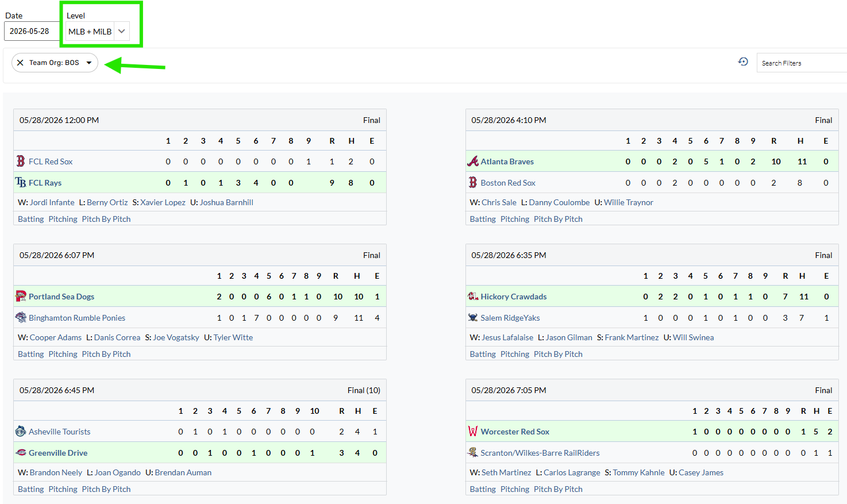Viewport: 847px width, 504px height.
Task: Open Scranton/Wilkes-Barre RailRiders team link
Action: (x=540, y=453)
